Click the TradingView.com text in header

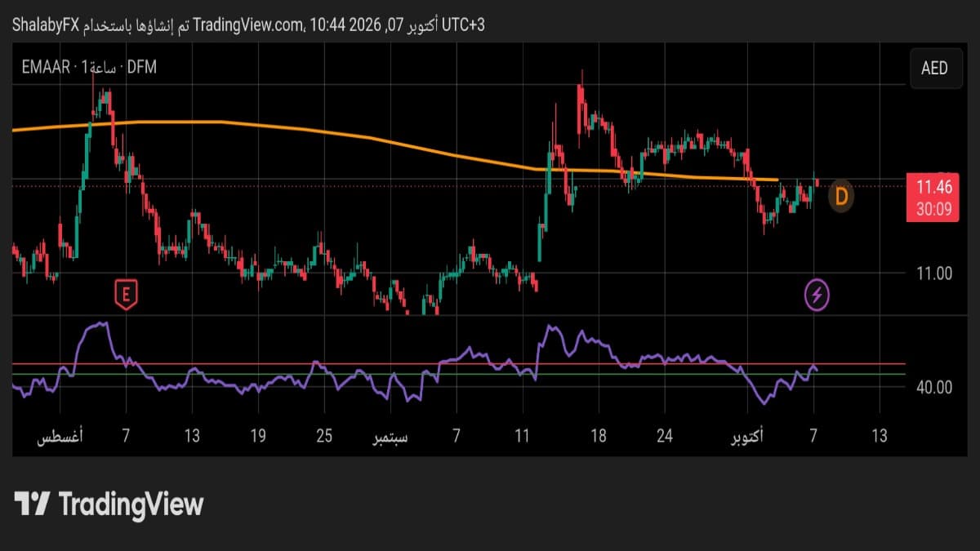tap(249, 25)
